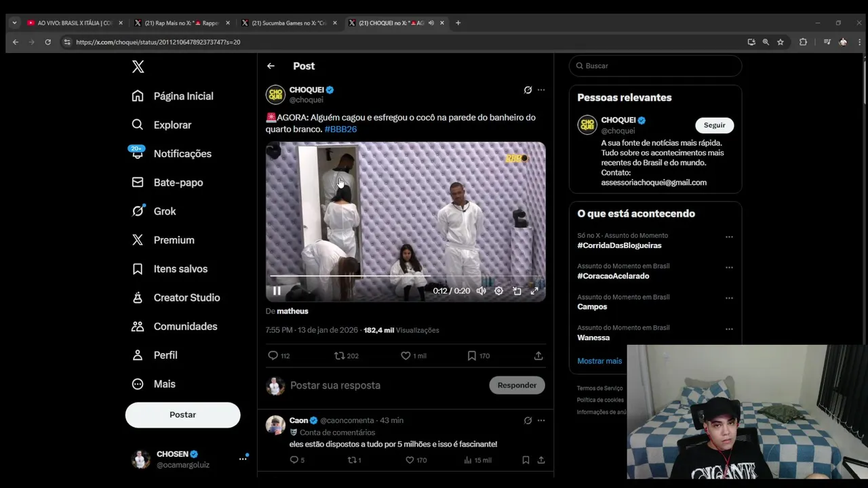
Task: Open a new browser tab
Action: (x=458, y=23)
